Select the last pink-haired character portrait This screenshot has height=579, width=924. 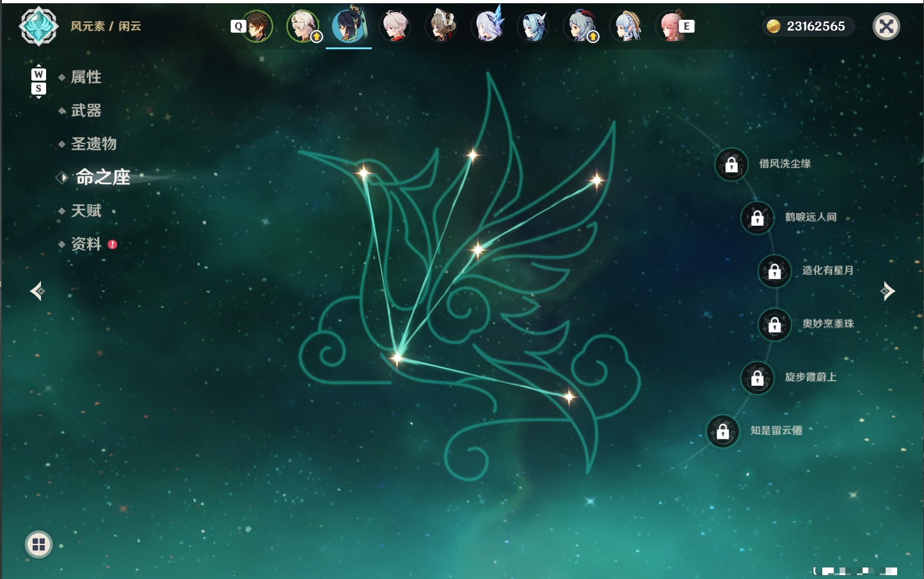671,26
